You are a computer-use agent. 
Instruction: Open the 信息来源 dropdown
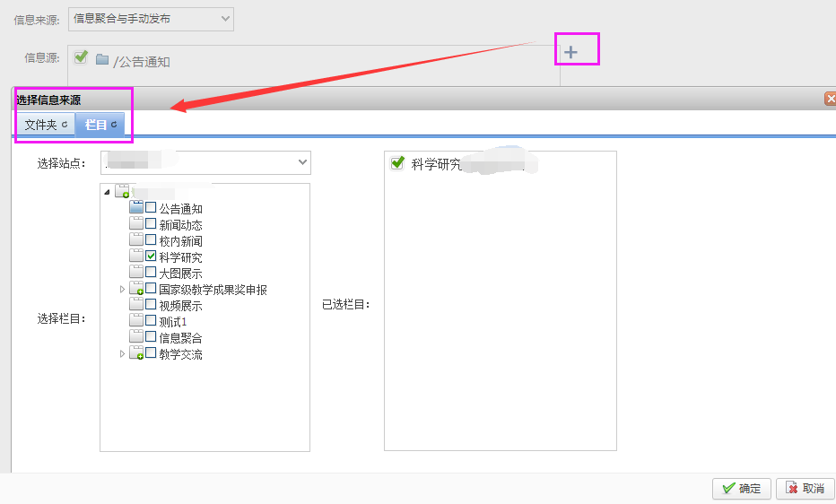(x=151, y=19)
